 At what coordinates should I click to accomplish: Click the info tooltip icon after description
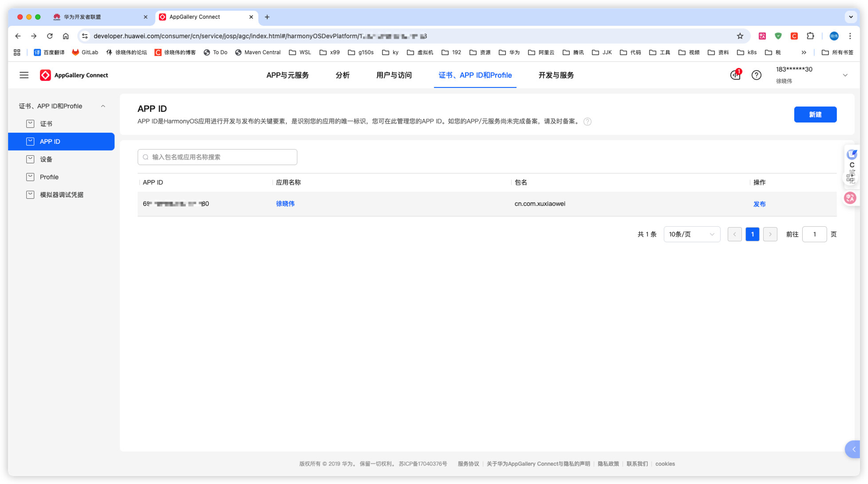[587, 122]
